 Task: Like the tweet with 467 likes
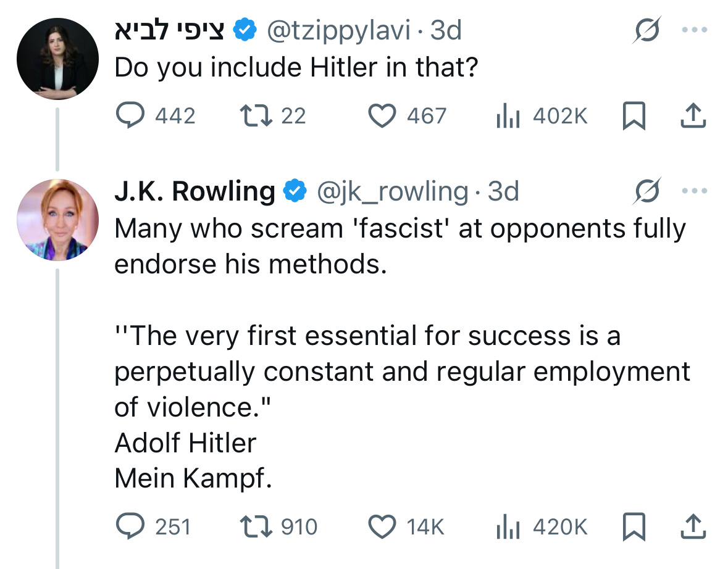[382, 116]
